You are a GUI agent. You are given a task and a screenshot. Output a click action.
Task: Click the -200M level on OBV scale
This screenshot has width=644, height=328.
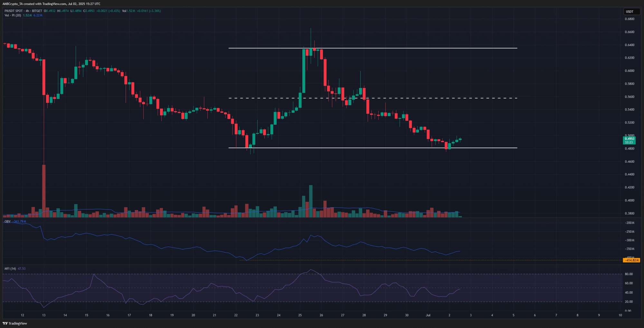tap(630, 223)
